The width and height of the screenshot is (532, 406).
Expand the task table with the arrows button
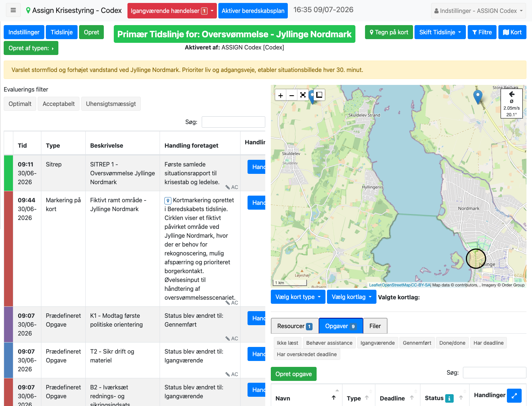pyautogui.click(x=514, y=396)
